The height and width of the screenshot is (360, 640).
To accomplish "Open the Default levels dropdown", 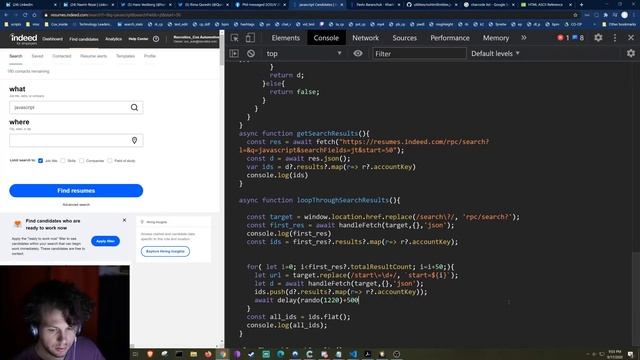I will 495,53.
